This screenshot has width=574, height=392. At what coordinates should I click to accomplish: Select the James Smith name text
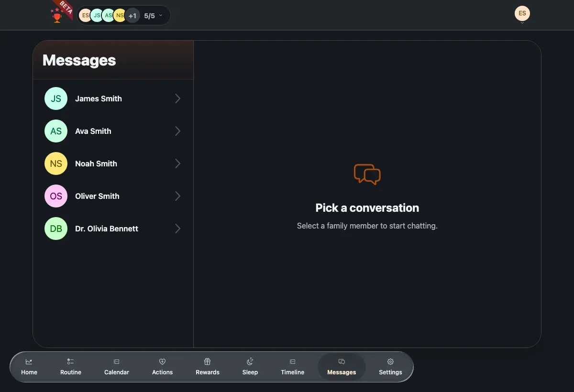pyautogui.click(x=99, y=98)
